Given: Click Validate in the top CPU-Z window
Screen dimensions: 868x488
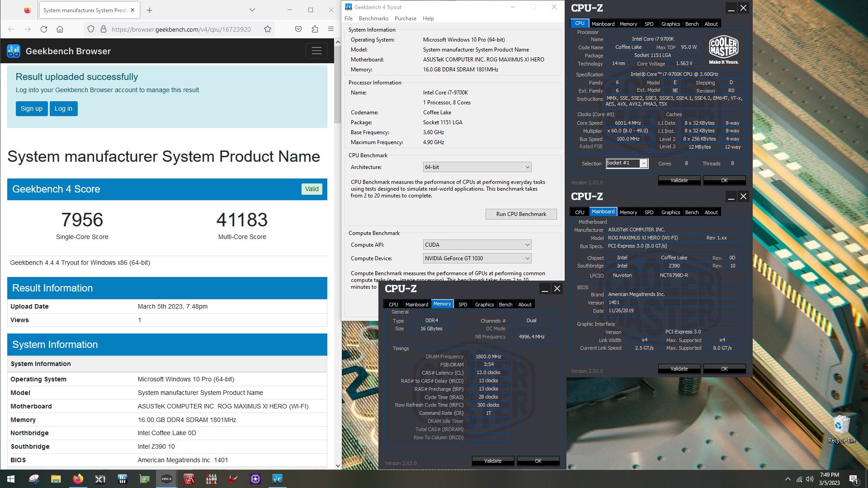Looking at the screenshot, I should pos(679,180).
